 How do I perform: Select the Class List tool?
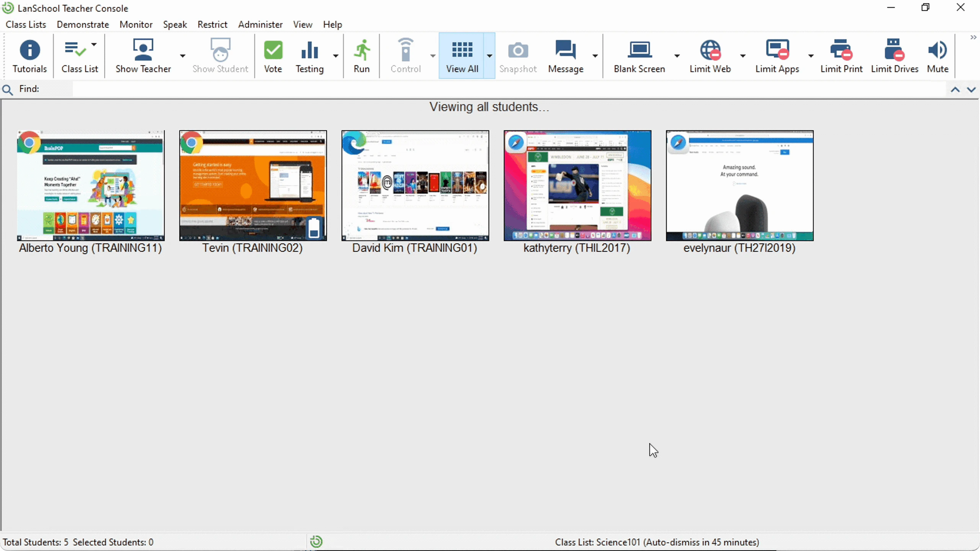pos(79,55)
